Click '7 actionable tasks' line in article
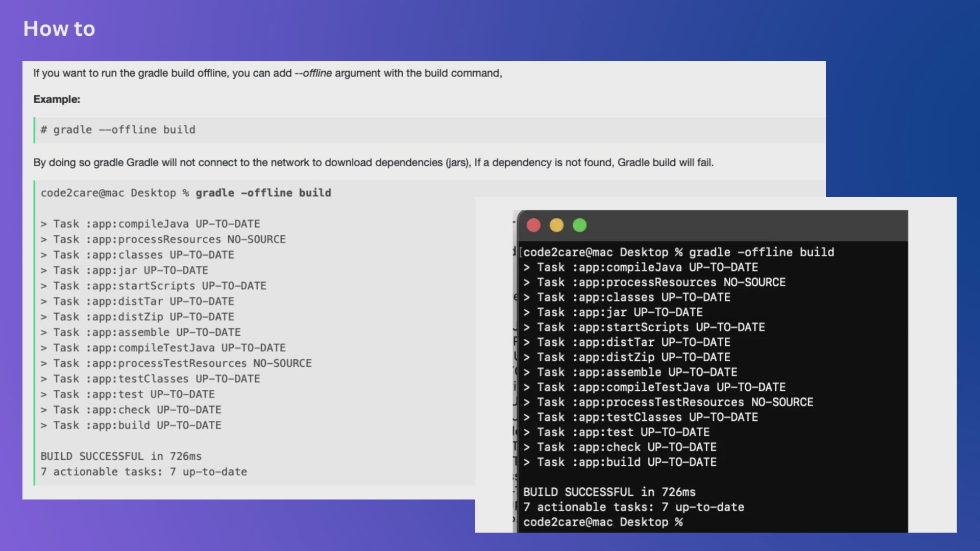The width and height of the screenshot is (980, 551). 143,471
